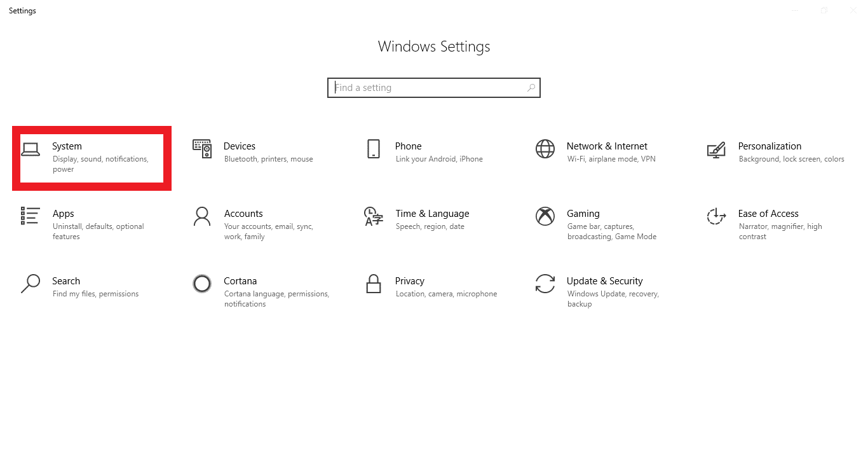Select the Personalization paintbrush icon
Screen dimensions: 868x463
coord(716,149)
